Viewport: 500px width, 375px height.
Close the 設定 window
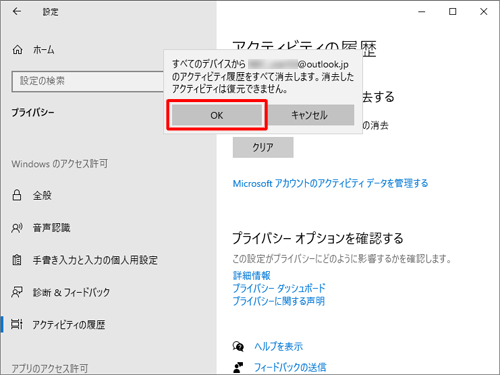coord(483,12)
